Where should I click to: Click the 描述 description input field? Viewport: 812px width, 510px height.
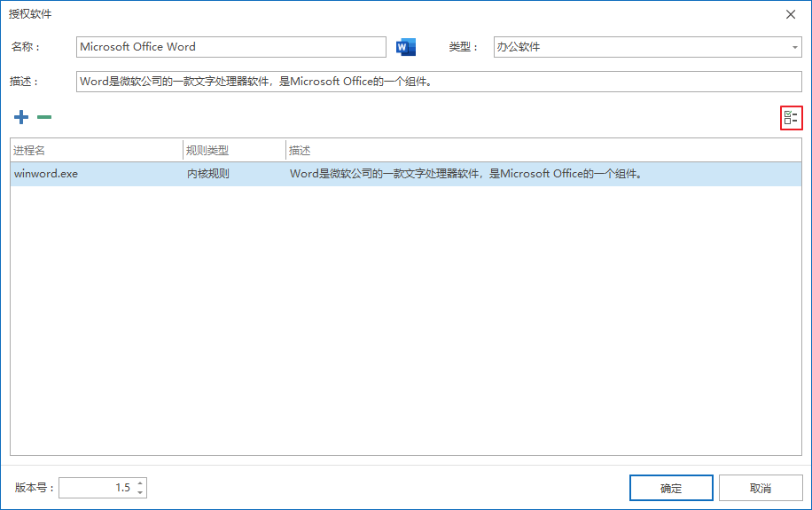[x=439, y=82]
